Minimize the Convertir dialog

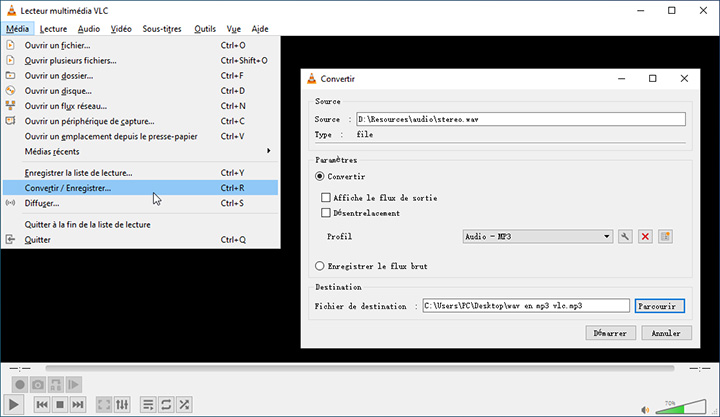pos(621,79)
